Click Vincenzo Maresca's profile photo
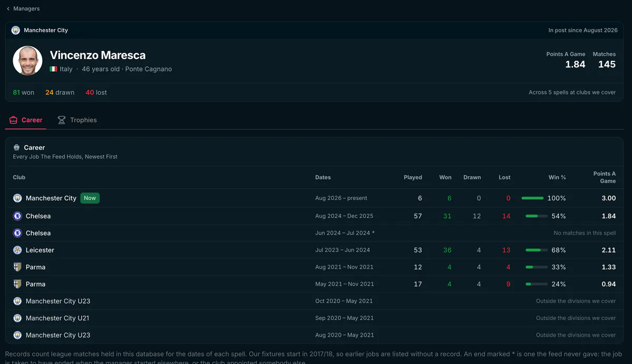 coord(27,60)
